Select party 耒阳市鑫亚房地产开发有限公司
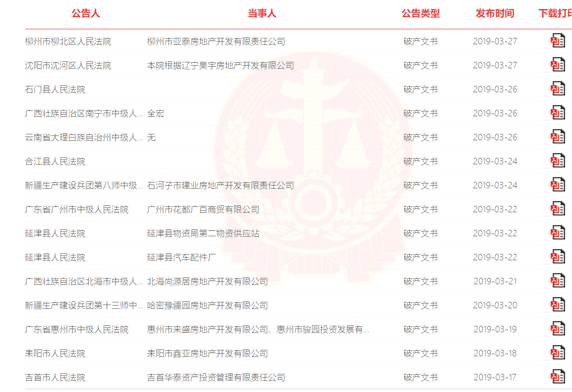The width and height of the screenshot is (572, 392). [x=207, y=354]
